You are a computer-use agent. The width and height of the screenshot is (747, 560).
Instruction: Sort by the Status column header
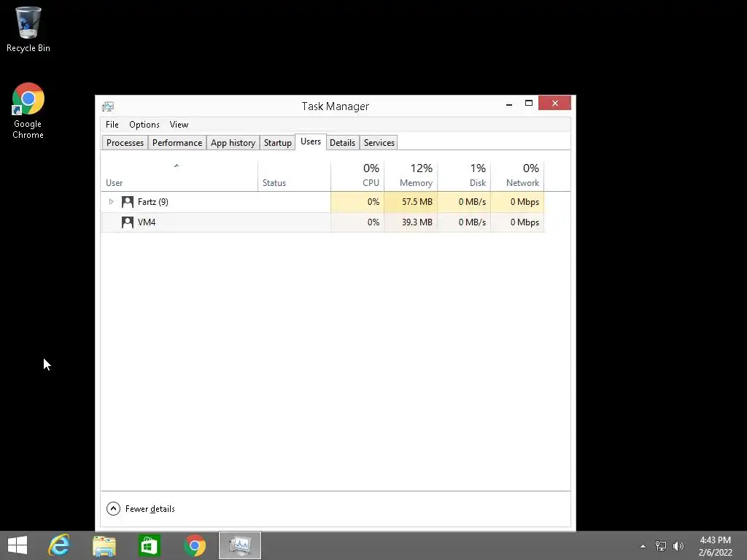[x=295, y=176]
